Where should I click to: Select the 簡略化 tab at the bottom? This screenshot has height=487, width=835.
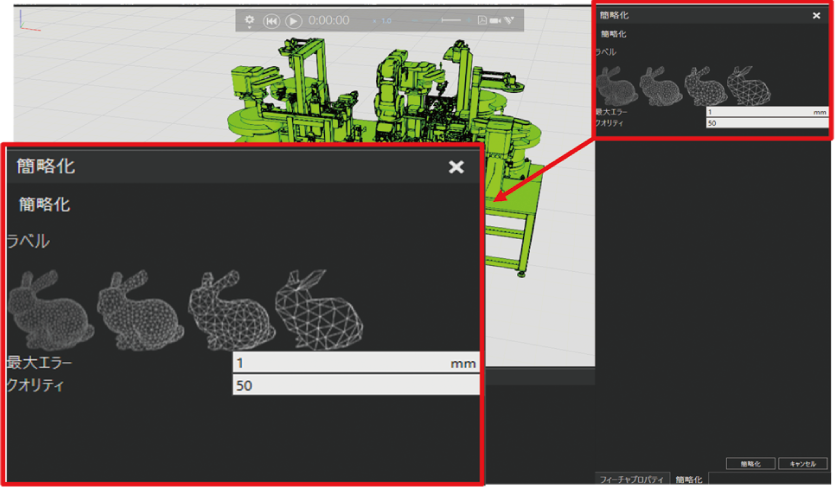click(690, 479)
